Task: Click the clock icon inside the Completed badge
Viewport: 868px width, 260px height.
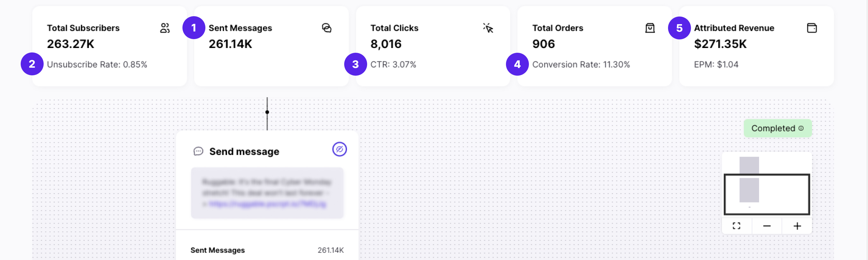Action: click(801, 128)
